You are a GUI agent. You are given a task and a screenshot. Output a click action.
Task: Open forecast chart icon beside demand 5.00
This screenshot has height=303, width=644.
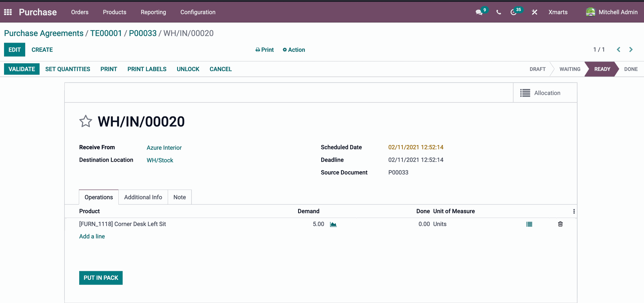[333, 224]
